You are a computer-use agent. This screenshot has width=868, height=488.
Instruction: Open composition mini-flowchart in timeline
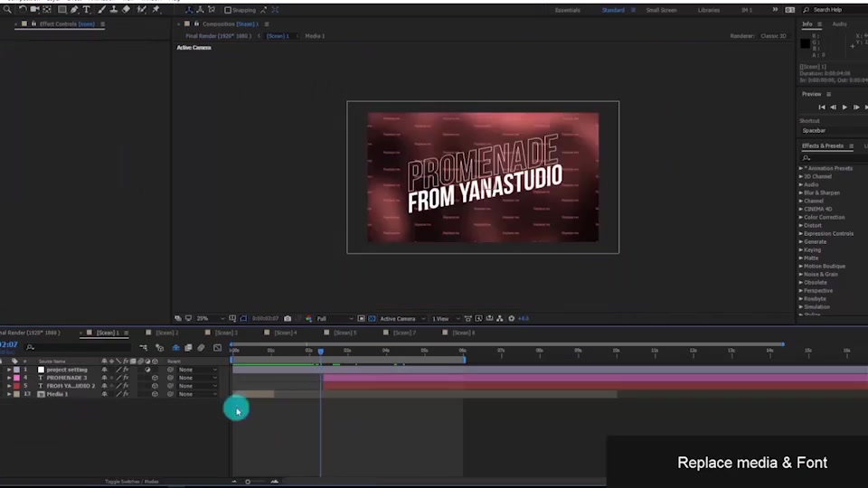144,347
